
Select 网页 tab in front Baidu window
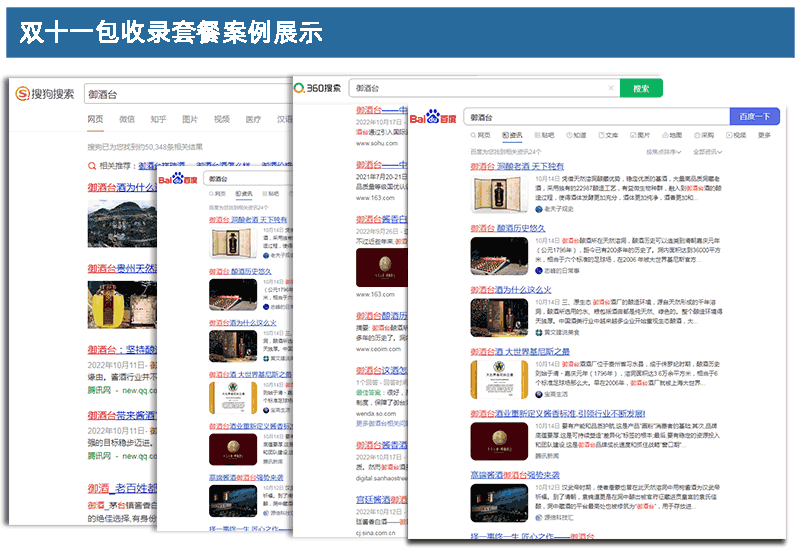[x=480, y=135]
